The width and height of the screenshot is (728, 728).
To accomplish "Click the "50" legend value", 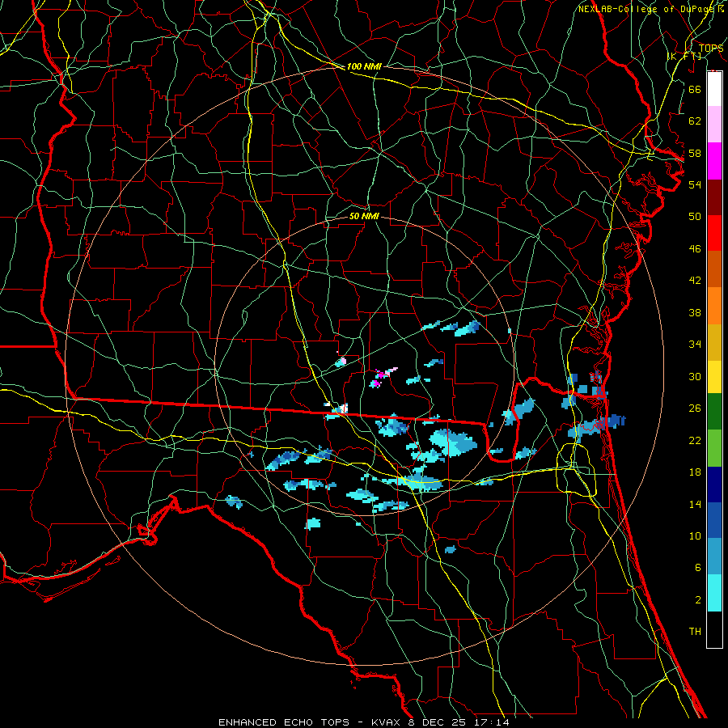I will pyautogui.click(x=695, y=217).
